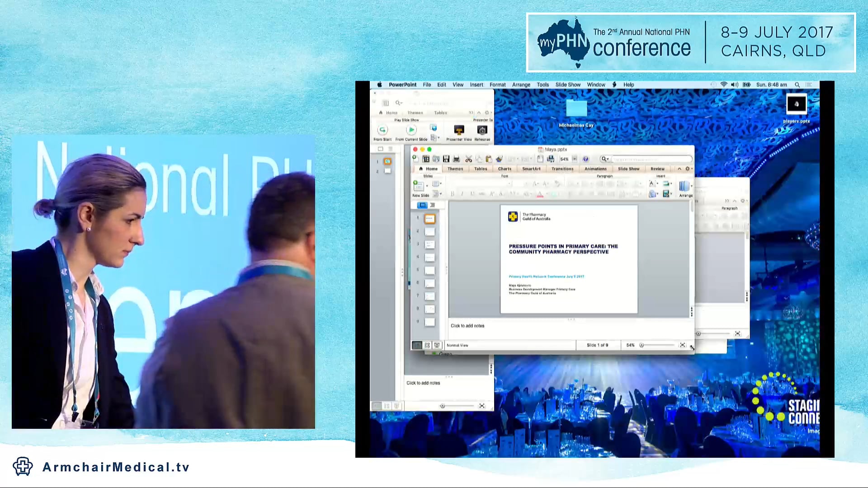Open the Slide Show menu in menu bar
Screen dimensions: 868x488
[x=568, y=84]
